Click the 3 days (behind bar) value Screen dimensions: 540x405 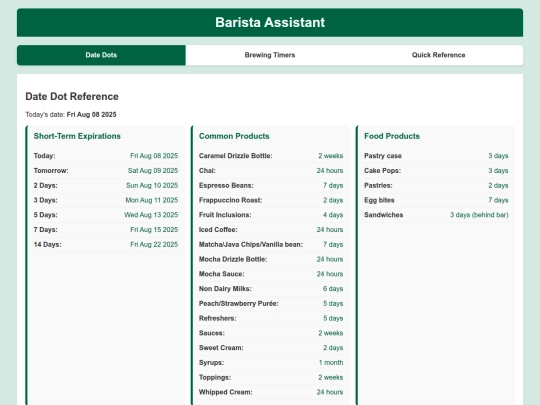click(479, 215)
